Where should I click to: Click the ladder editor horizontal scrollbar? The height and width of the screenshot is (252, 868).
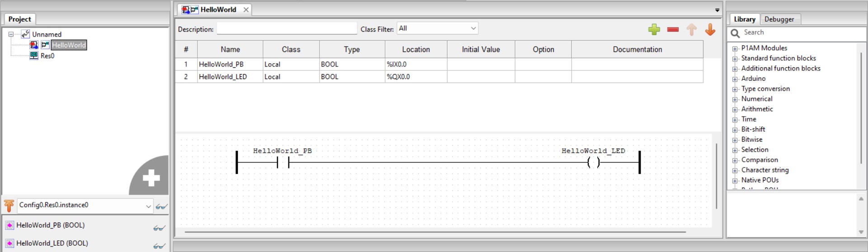[434, 232]
